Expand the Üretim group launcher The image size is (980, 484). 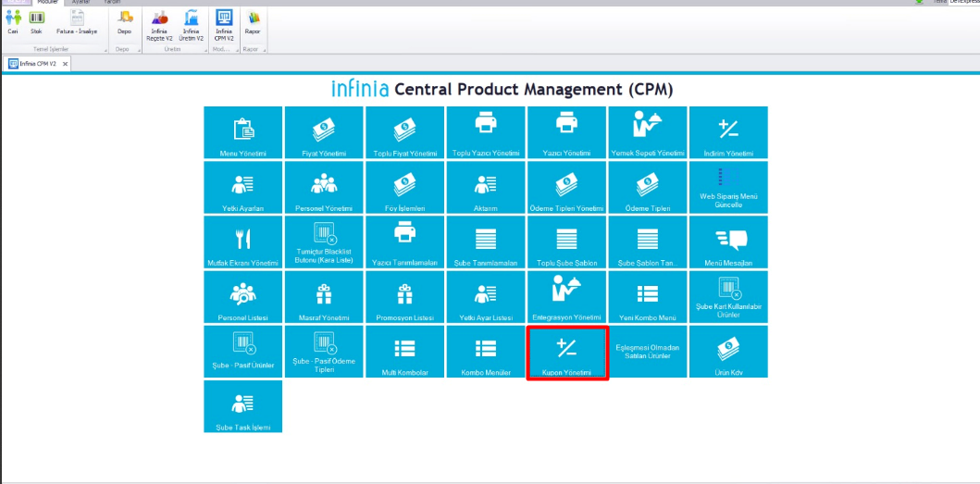click(205, 49)
